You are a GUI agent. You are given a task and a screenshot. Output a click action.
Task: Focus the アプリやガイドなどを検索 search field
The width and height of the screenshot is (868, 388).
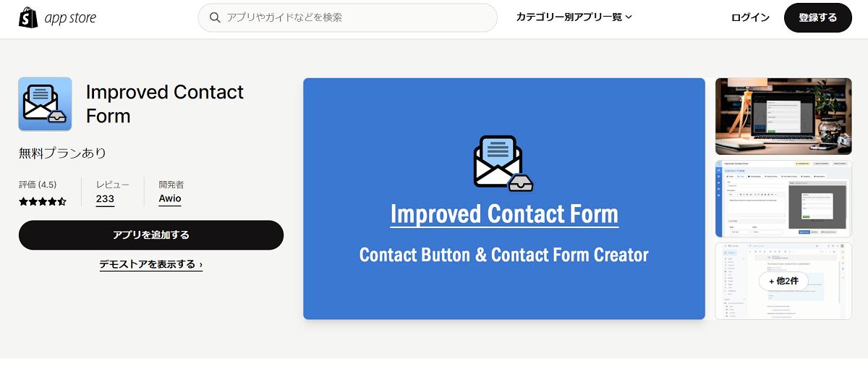coord(354,17)
